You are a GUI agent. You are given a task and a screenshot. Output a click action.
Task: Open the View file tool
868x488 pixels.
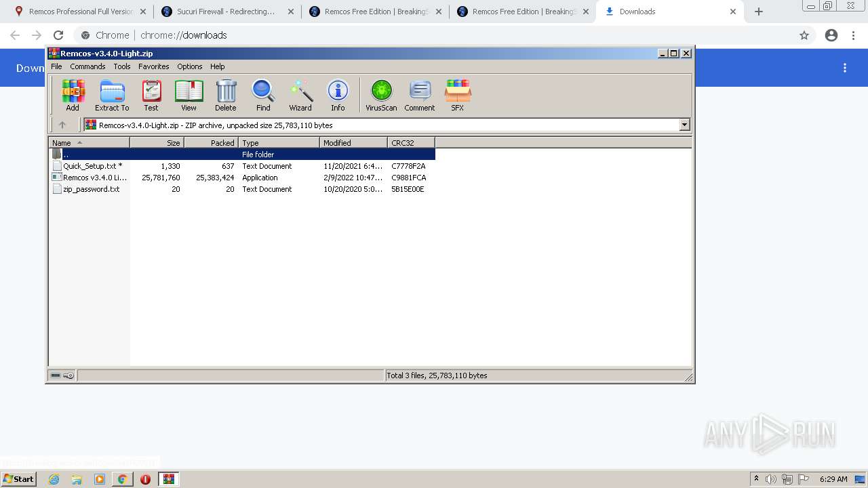[x=189, y=96]
